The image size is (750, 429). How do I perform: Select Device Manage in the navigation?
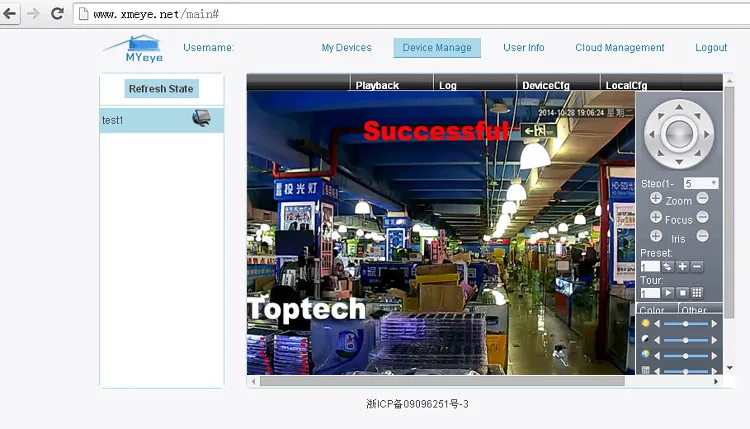(437, 48)
